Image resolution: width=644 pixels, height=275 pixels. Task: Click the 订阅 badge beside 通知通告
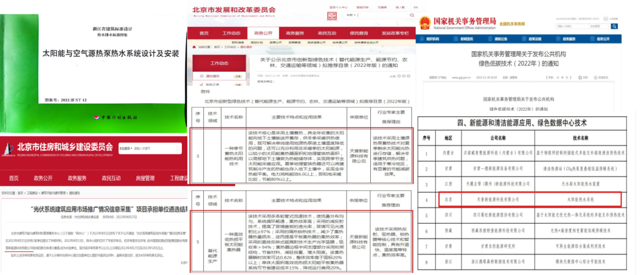(x=237, y=76)
